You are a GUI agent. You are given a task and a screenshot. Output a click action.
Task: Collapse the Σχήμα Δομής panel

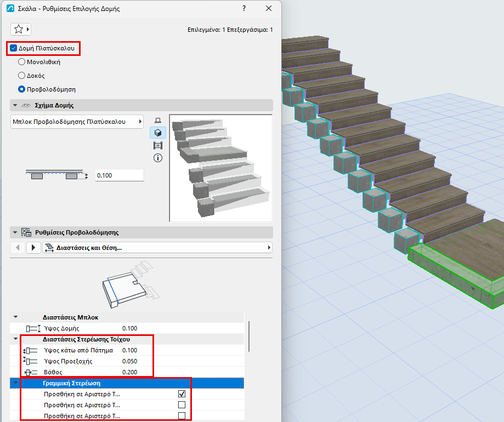(15, 105)
